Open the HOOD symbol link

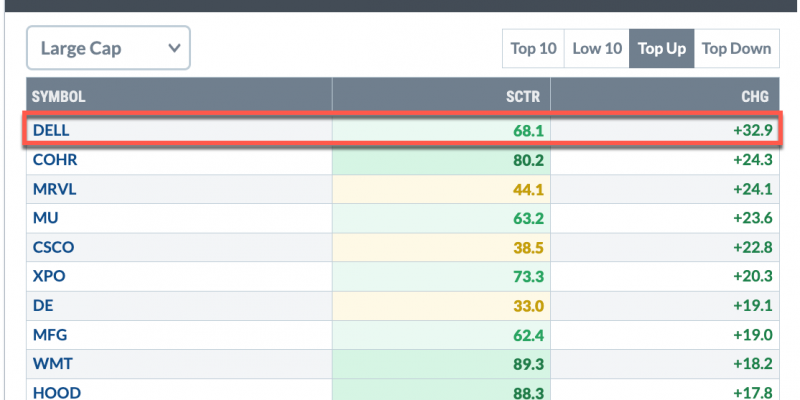point(57,393)
